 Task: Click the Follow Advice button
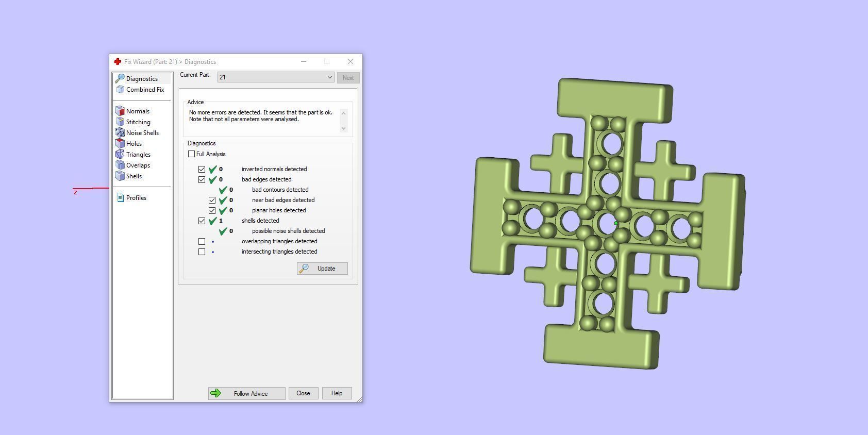point(247,394)
